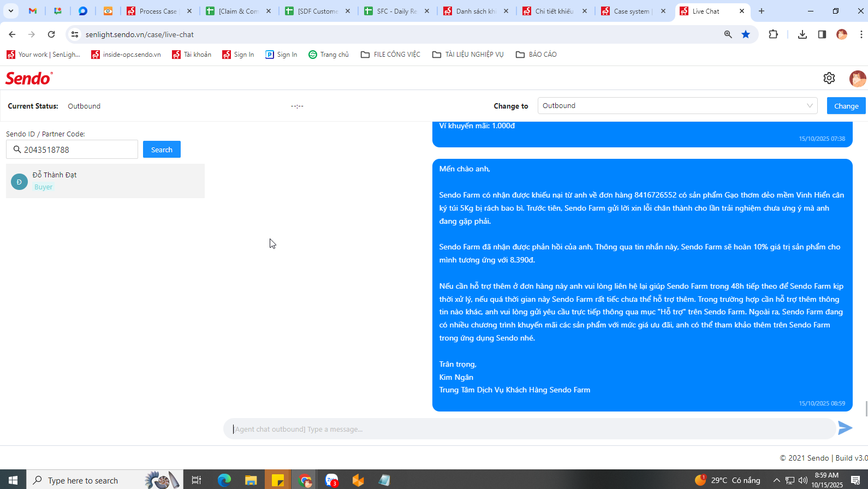Open the zoom magnifier in address bar

[728, 34]
